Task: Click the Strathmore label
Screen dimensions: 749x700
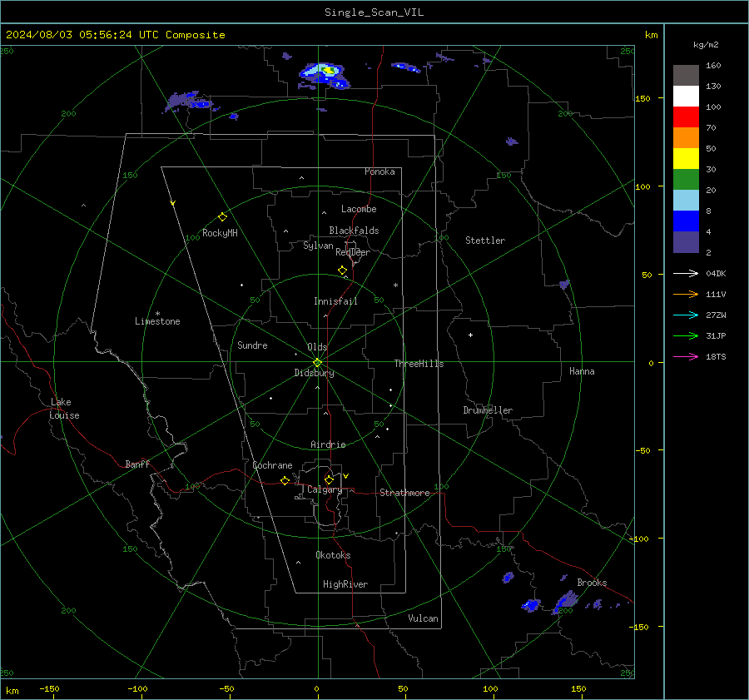Action: coord(404,493)
